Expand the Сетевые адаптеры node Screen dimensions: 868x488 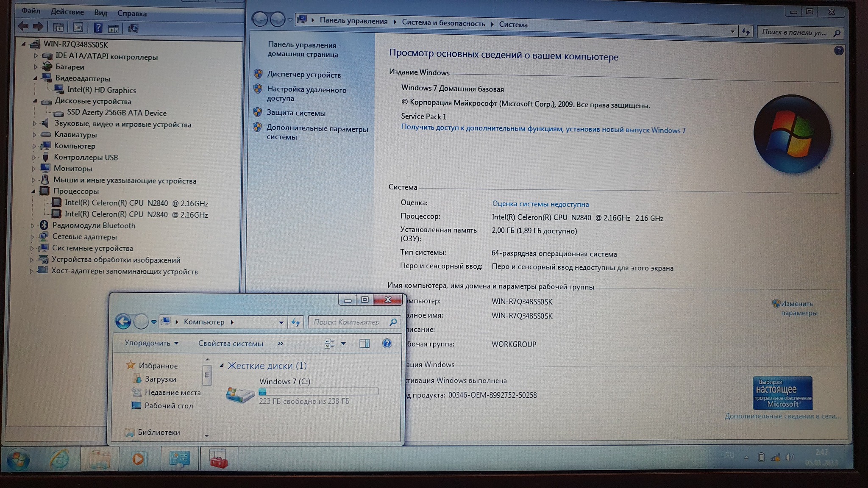32,237
